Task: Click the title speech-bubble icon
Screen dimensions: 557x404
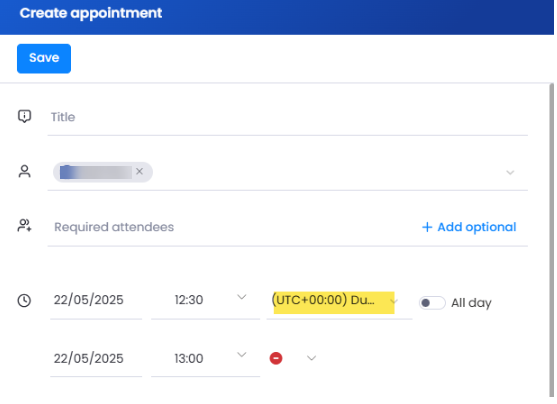Action: point(25,116)
